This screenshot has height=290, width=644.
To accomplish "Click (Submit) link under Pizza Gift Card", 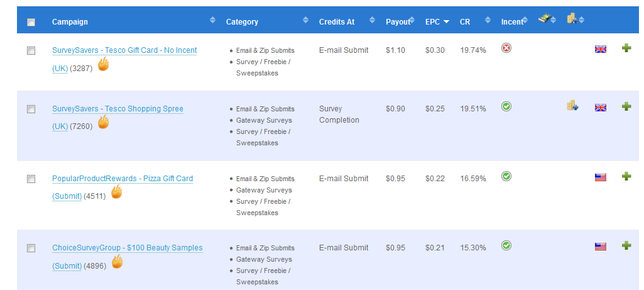I will 67,196.
